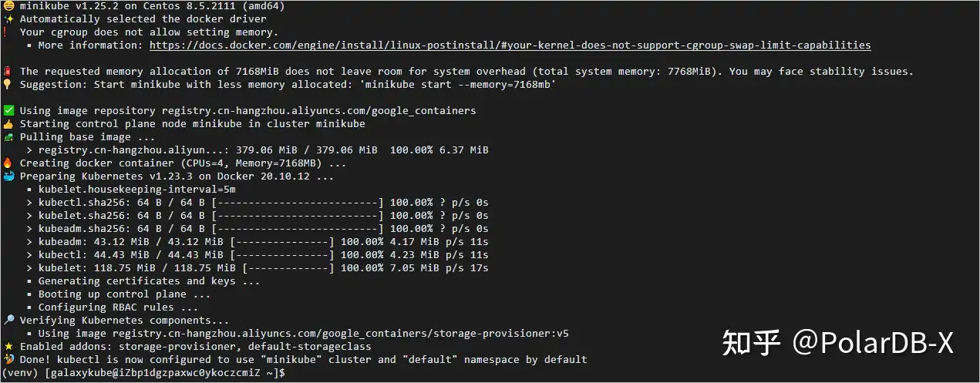Click the smiley emoji beside minikube version

point(8,5)
